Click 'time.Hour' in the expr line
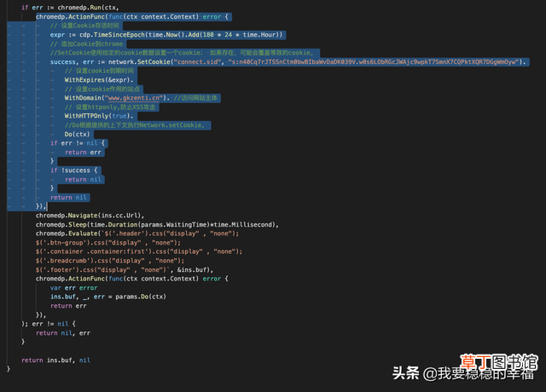Viewport: 546px width, 392px height. 259,35
